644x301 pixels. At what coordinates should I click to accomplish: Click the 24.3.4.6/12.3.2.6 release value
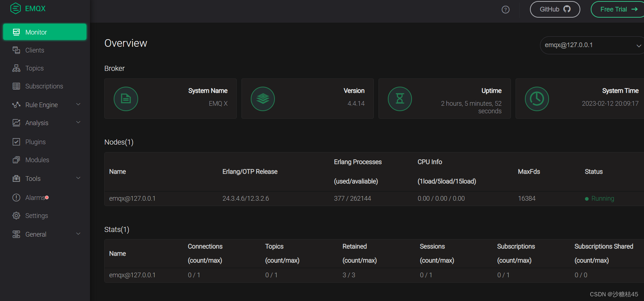point(246,199)
